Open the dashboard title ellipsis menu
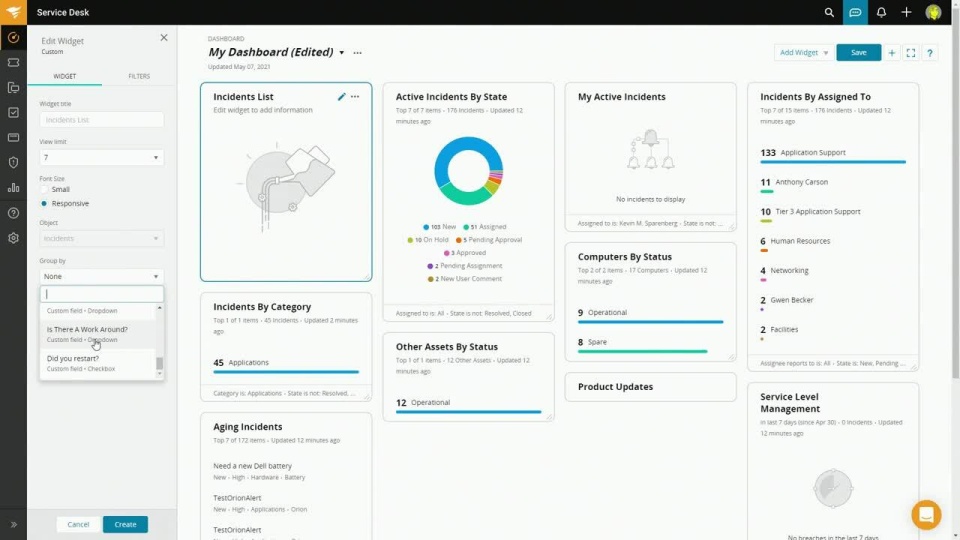The width and height of the screenshot is (960, 540). click(x=358, y=53)
